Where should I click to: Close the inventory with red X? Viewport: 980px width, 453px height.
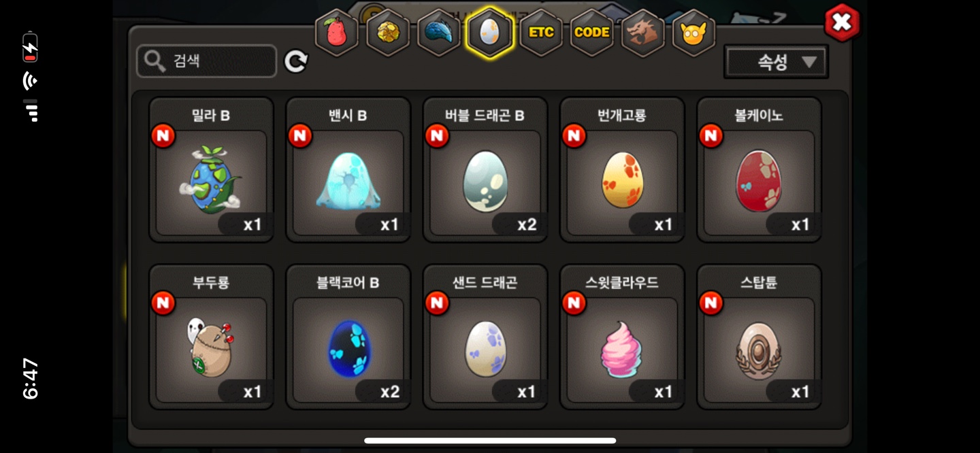842,22
